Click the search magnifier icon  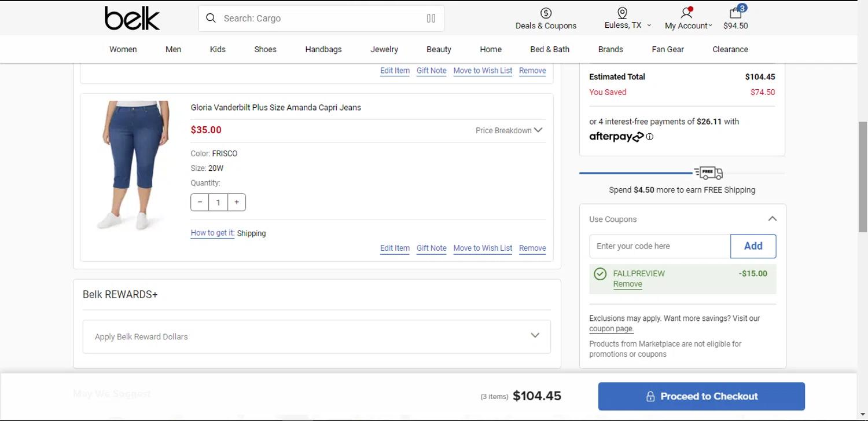point(211,18)
